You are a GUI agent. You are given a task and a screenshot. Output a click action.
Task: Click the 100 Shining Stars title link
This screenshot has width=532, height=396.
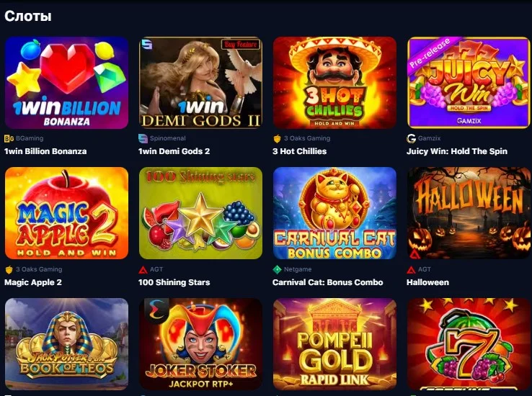(174, 282)
